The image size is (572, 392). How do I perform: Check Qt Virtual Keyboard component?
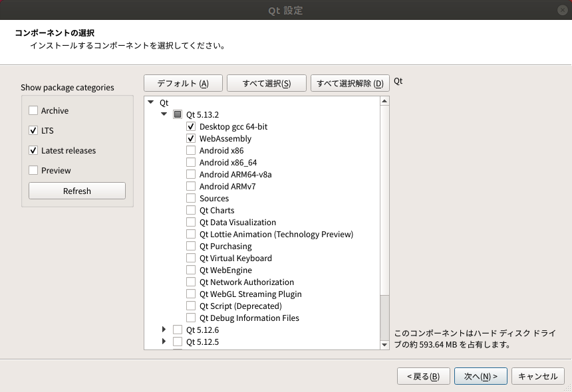tap(191, 258)
